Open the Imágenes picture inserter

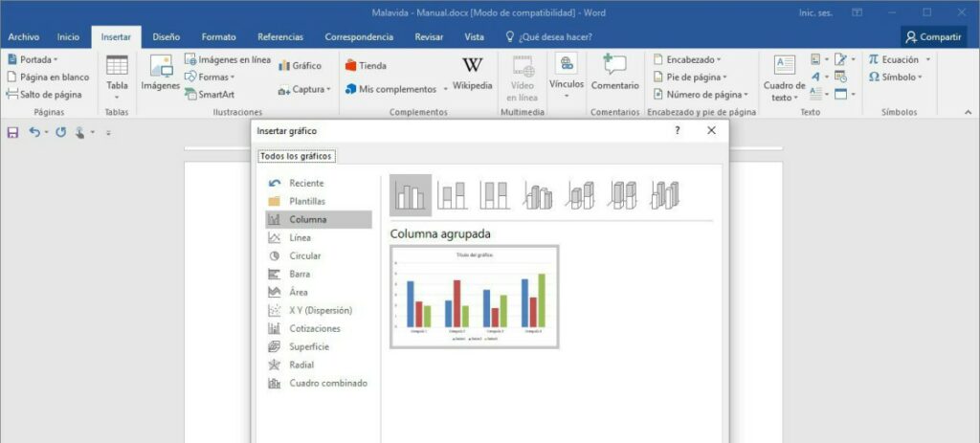click(160, 72)
